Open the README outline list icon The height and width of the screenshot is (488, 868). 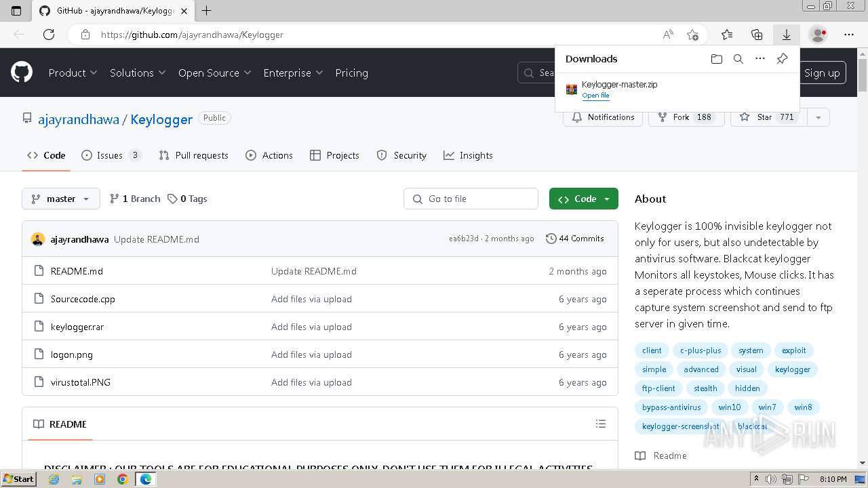601,424
